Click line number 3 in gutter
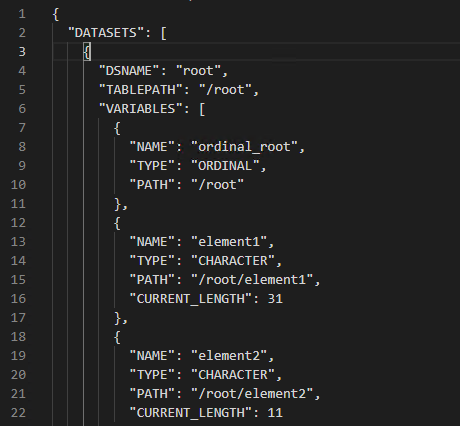Image resolution: width=460 pixels, height=426 pixels. (x=22, y=52)
